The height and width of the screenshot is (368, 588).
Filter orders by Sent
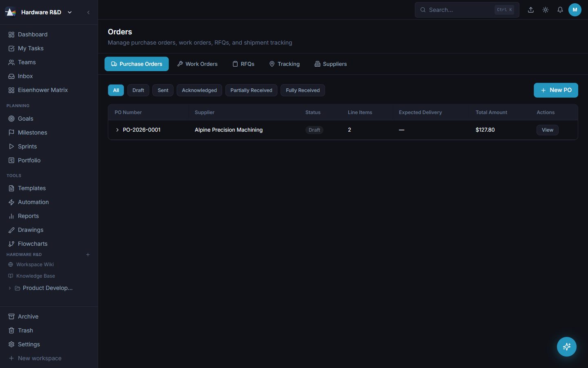[x=163, y=90]
